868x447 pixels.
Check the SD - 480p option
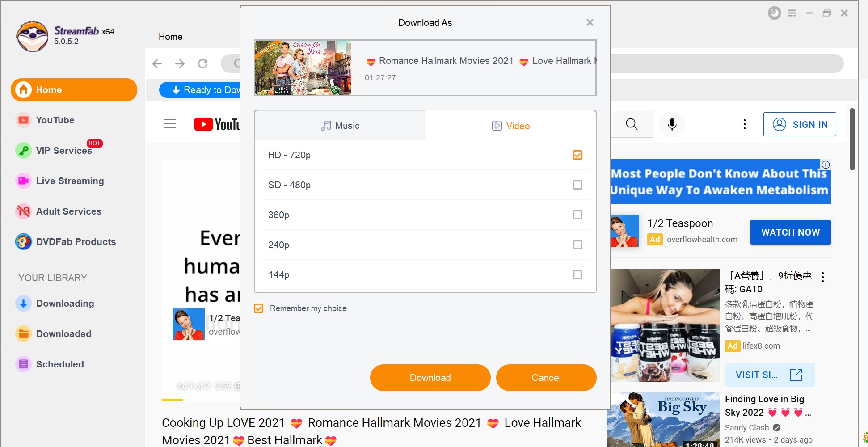577,185
